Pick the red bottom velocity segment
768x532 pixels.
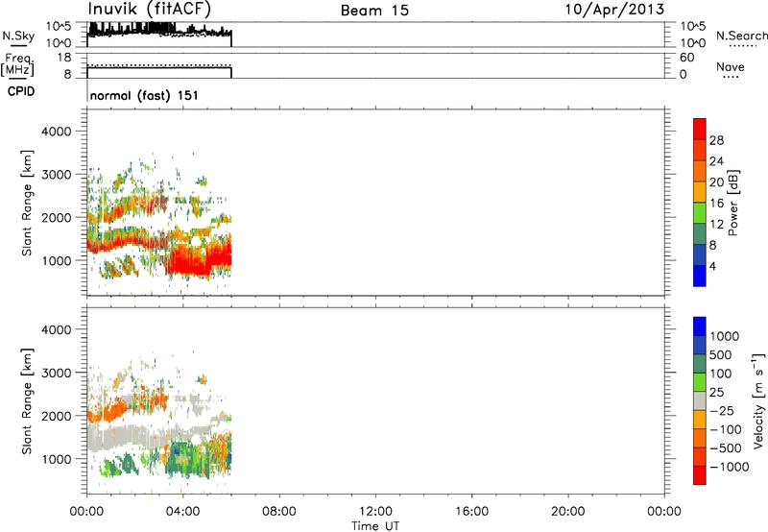tap(700, 475)
